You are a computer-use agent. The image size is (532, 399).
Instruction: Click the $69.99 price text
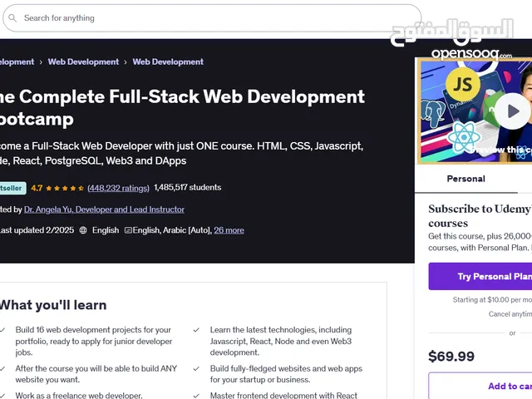[451, 357]
